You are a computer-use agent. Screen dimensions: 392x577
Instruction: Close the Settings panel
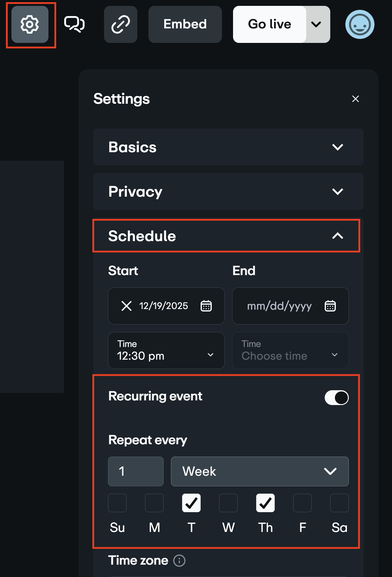click(355, 99)
